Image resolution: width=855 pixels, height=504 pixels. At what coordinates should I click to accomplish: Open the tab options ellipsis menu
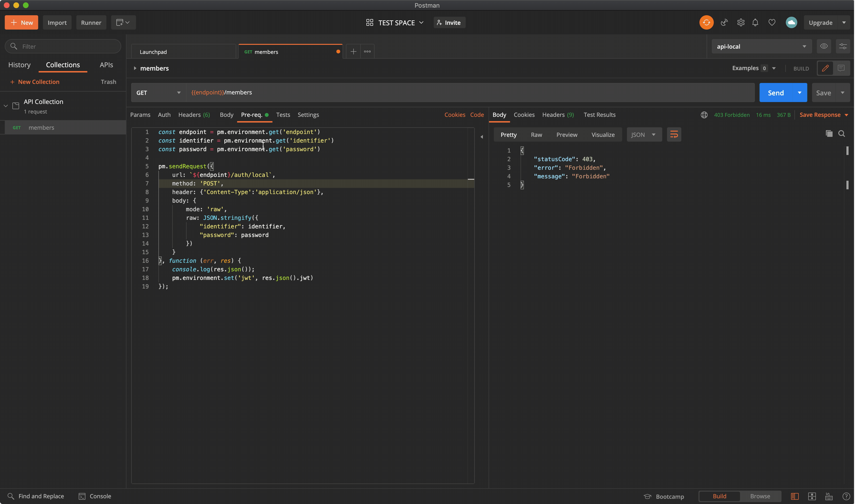tap(367, 51)
